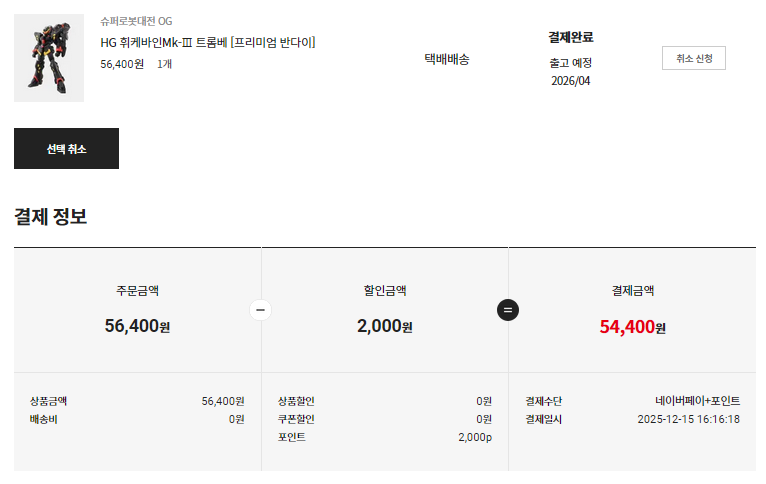Click the minus circle icon between amounts
The width and height of the screenshot is (766, 484).
pos(261,310)
